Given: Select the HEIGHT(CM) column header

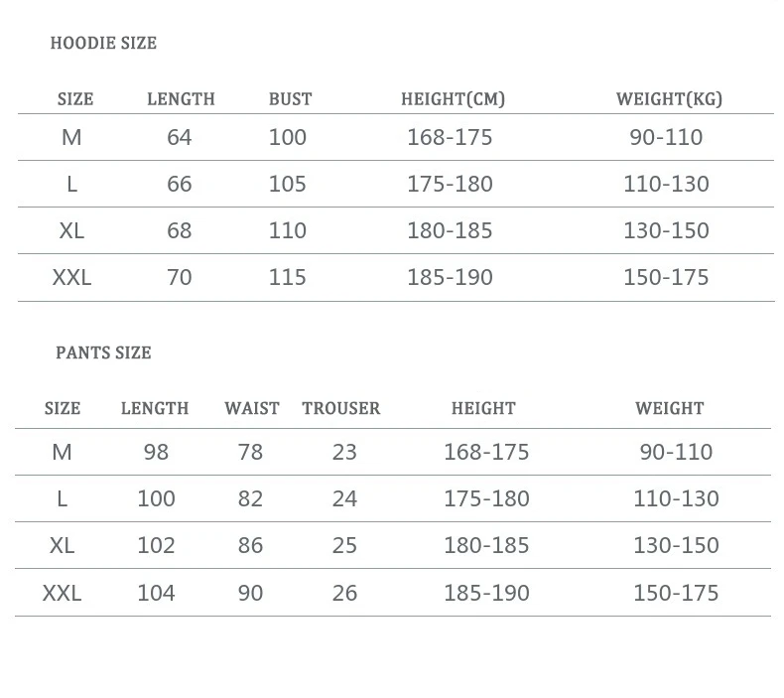Looking at the screenshot, I should point(453,99).
